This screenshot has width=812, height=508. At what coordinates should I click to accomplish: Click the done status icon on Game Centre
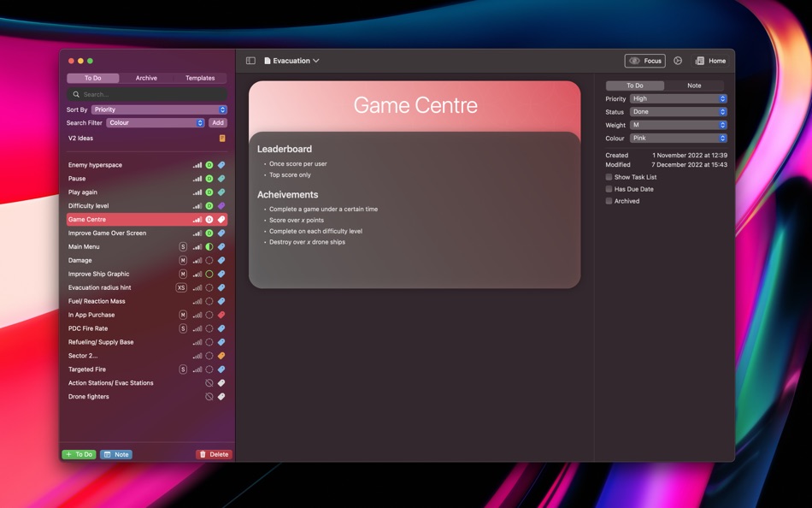pyautogui.click(x=209, y=219)
